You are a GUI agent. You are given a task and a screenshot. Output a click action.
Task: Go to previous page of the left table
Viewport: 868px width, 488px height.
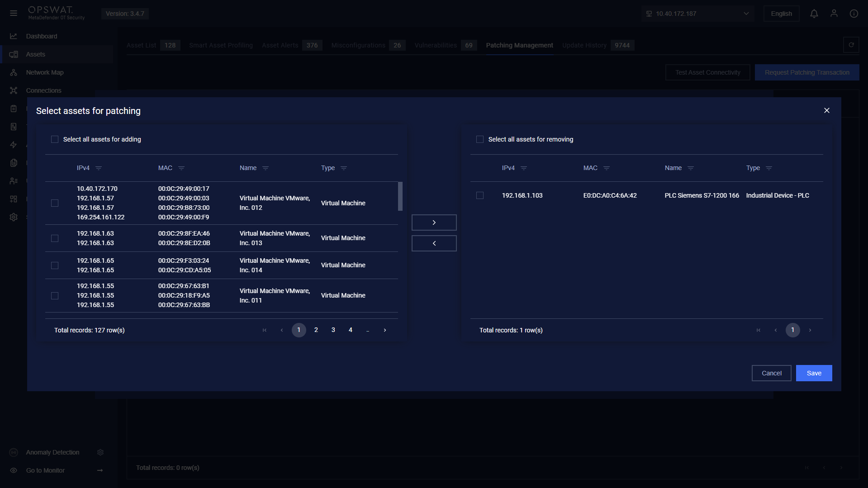pyautogui.click(x=282, y=330)
